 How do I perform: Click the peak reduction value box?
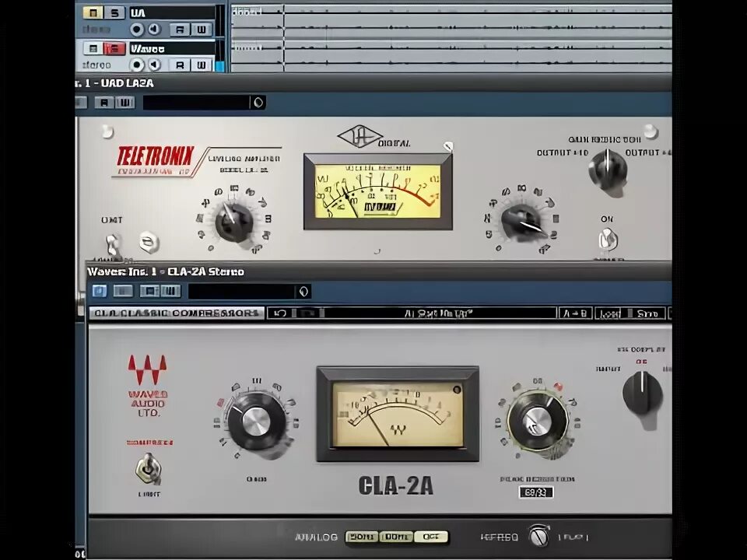(536, 492)
